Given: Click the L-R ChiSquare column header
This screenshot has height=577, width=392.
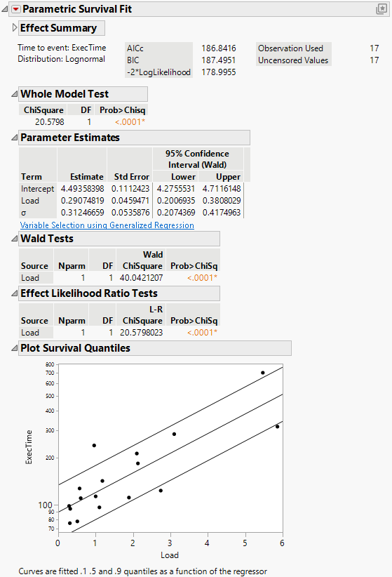Looking at the screenshot, I should [x=142, y=315].
